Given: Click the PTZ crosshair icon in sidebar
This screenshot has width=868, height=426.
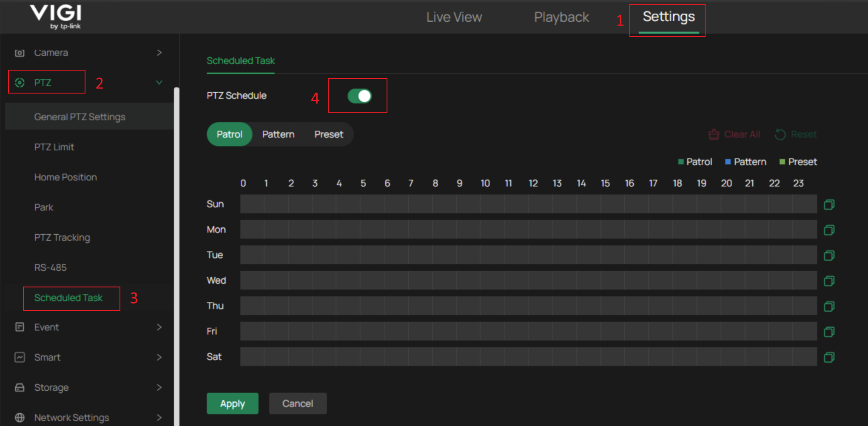Looking at the screenshot, I should click(x=20, y=82).
